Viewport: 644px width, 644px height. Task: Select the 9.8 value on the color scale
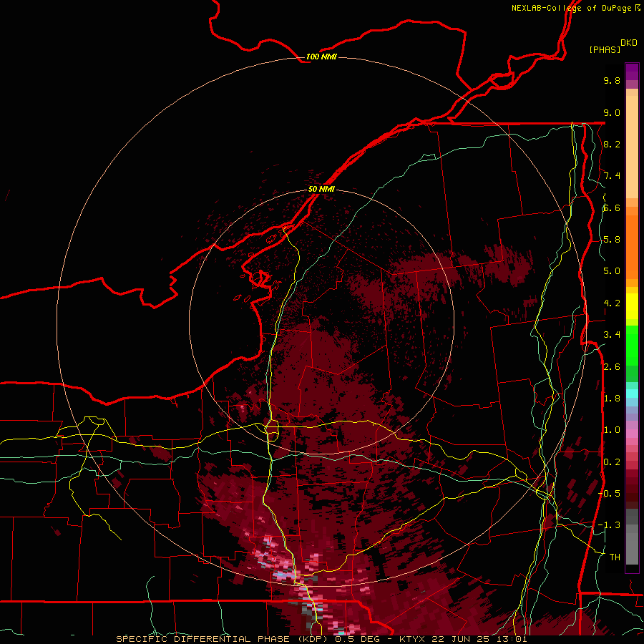pyautogui.click(x=612, y=80)
